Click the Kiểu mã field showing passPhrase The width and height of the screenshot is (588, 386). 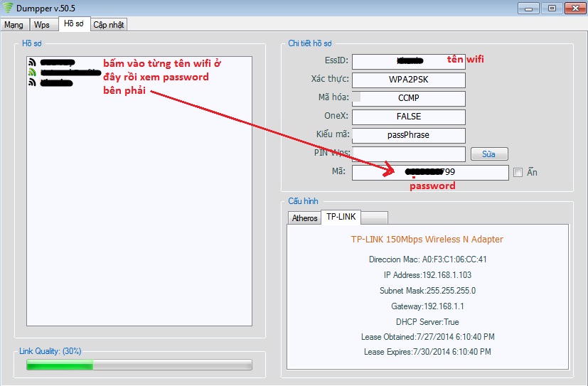[x=408, y=135]
